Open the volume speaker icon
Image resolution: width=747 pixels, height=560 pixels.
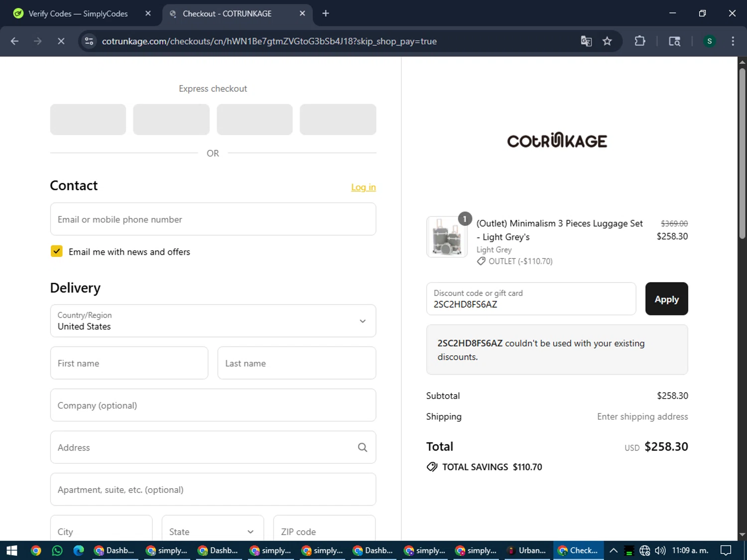pos(660,551)
